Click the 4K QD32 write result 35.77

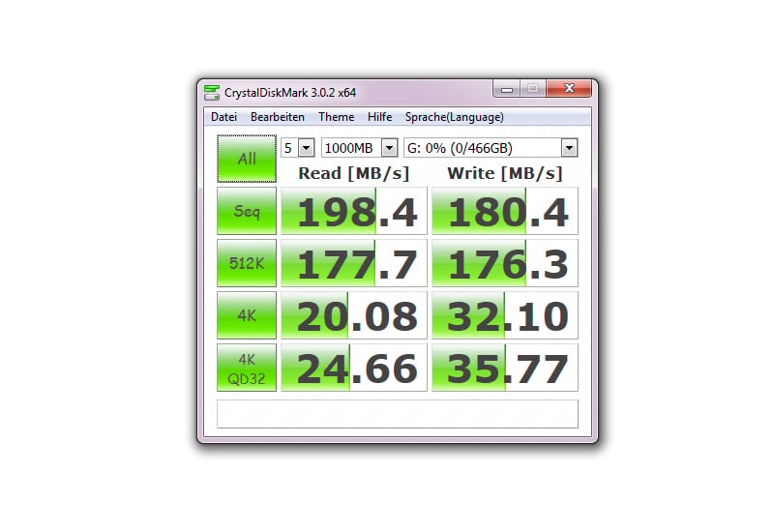tap(505, 368)
